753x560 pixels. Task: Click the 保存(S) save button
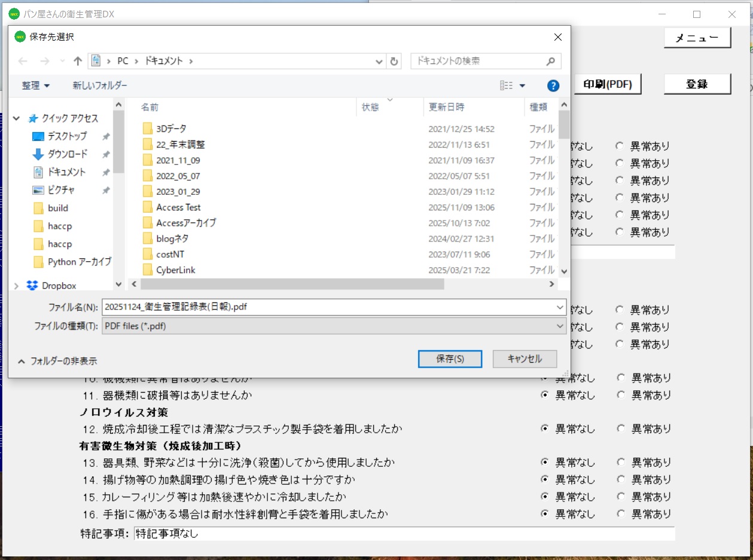[450, 359]
